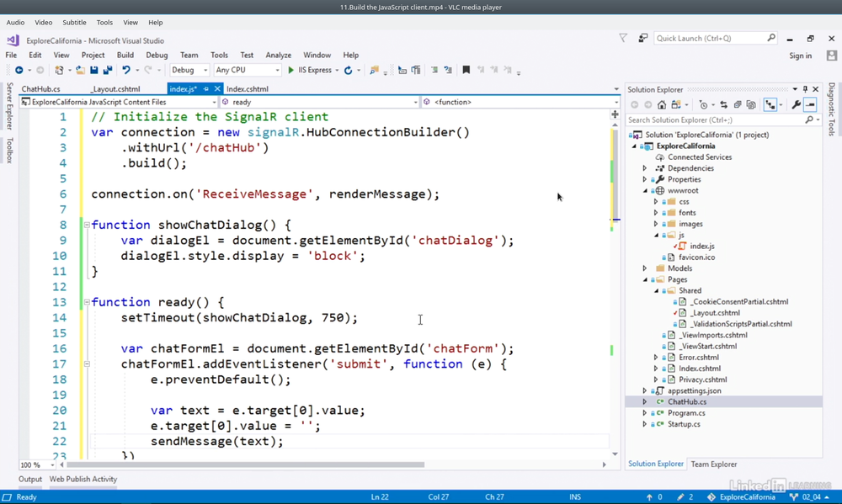This screenshot has width=842, height=504.
Task: Toggle the pin on the index.js tab
Action: pos(206,89)
